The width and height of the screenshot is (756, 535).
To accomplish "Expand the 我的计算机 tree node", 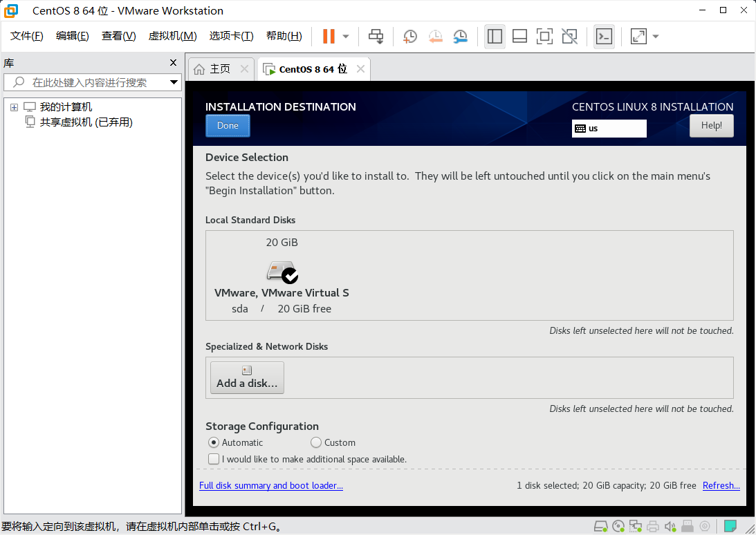I will point(14,107).
